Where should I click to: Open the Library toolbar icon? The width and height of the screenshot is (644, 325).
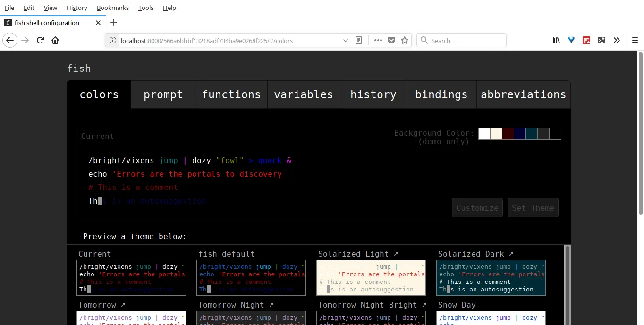556,41
